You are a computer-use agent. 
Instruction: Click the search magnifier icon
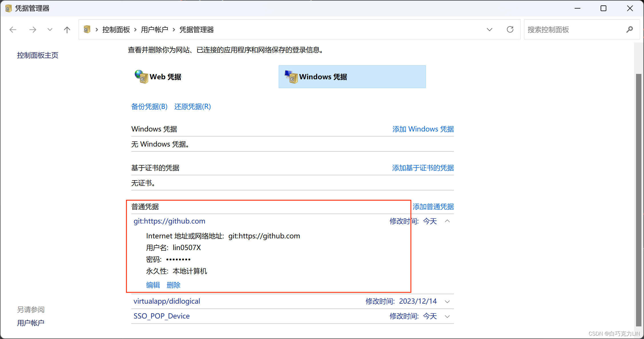tap(629, 29)
